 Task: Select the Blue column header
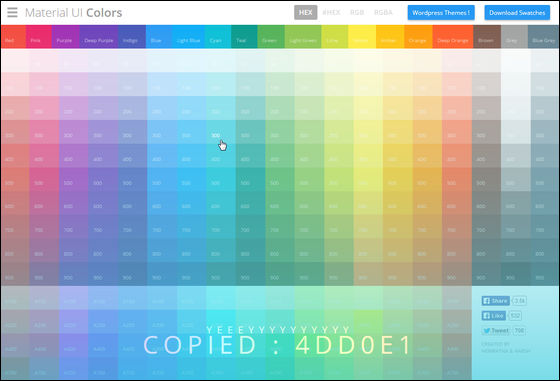159,36
